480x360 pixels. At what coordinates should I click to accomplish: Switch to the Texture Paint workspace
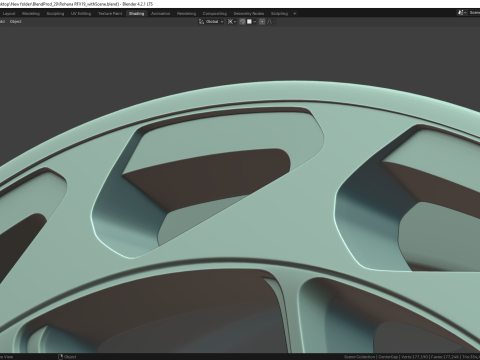pos(110,14)
